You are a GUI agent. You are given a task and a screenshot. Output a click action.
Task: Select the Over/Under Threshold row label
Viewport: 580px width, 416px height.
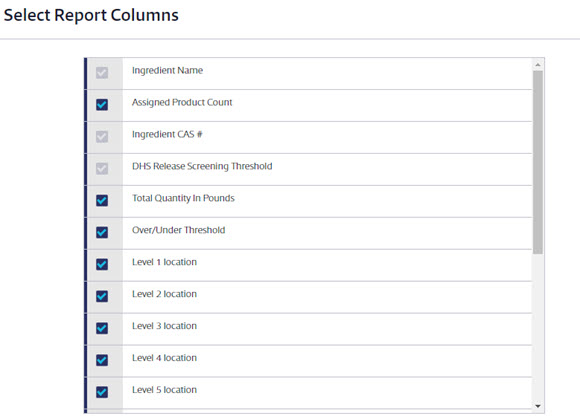tap(178, 230)
